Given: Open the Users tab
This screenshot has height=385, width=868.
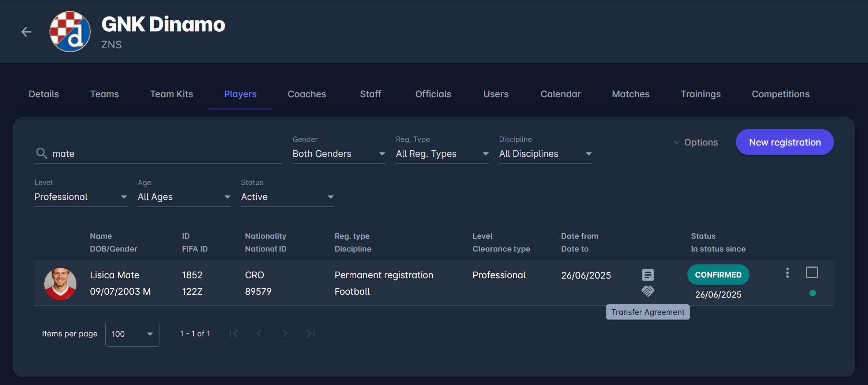Looking at the screenshot, I should pyautogui.click(x=496, y=94).
